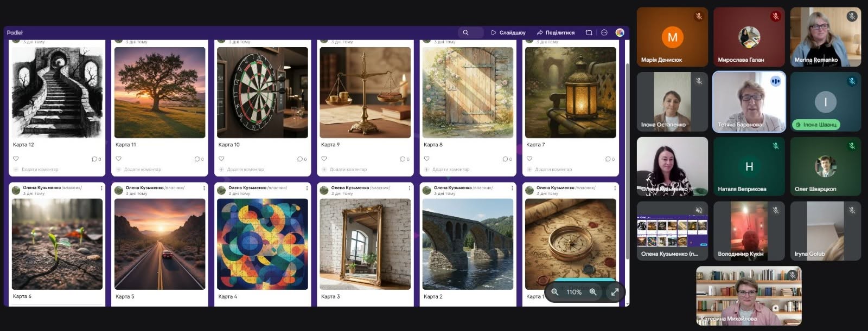Select Мирослава Галан participant tile
Viewport: 868px width, 331px height.
pyautogui.click(x=749, y=37)
